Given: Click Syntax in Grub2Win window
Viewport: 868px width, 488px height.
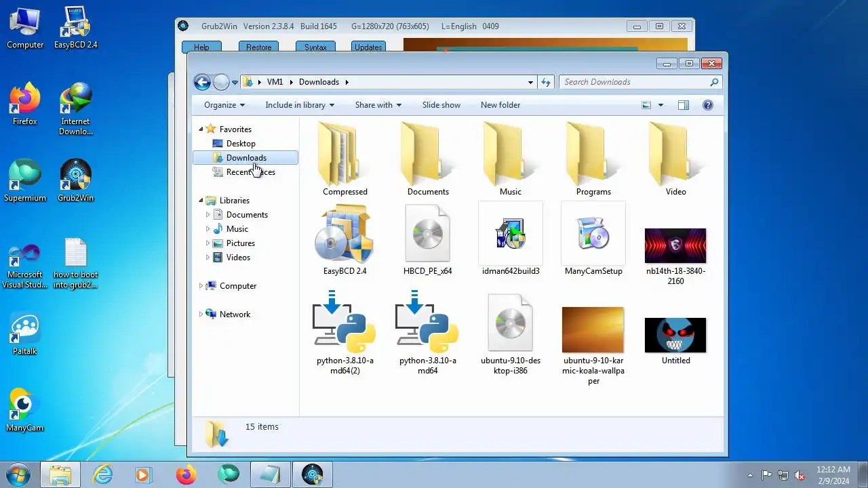Looking at the screenshot, I should tap(315, 47).
